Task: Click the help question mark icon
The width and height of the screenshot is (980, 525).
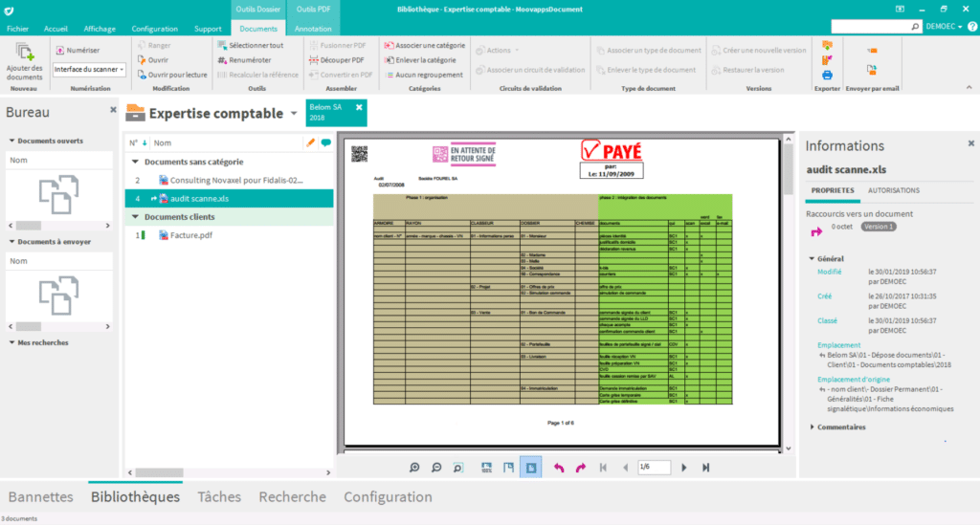Action: point(972,26)
